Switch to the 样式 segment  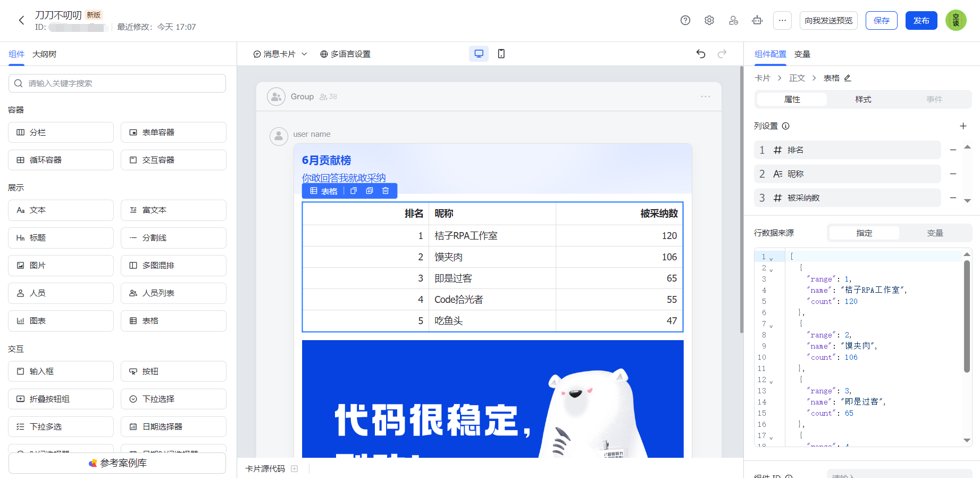pyautogui.click(x=863, y=100)
